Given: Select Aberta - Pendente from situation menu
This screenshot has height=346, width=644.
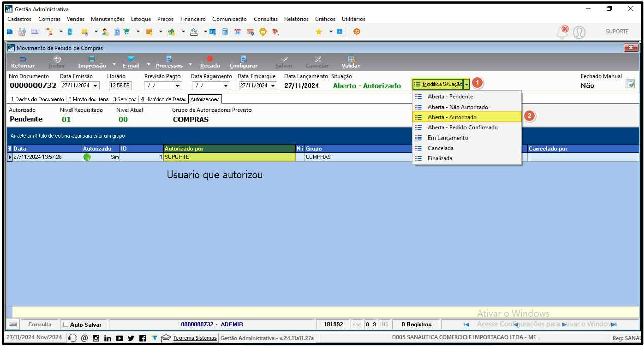Looking at the screenshot, I should (x=467, y=96).
